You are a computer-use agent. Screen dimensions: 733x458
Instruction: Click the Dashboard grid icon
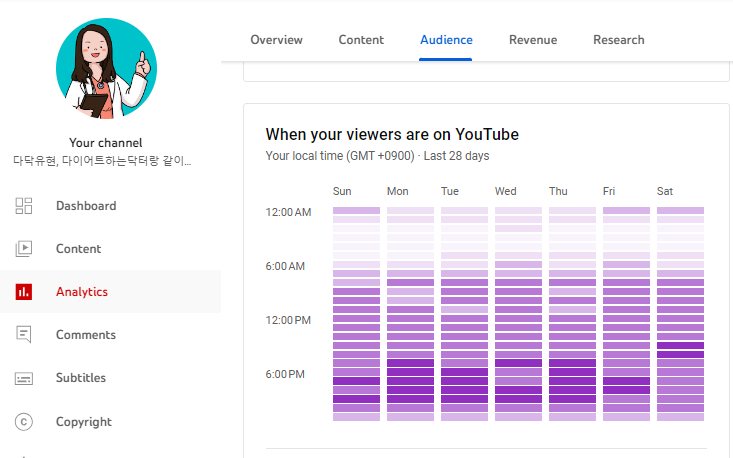[25, 206]
